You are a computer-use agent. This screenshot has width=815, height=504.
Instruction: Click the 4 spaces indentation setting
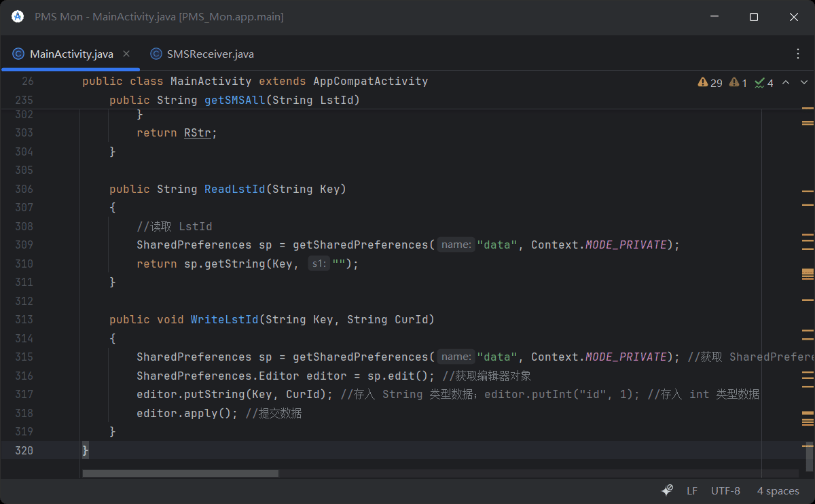tap(778, 490)
